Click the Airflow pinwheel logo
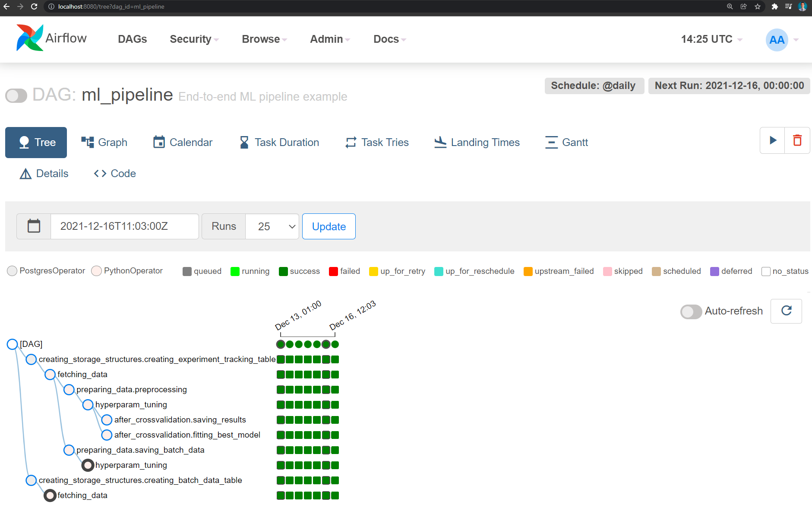This screenshot has width=812, height=505. tap(29, 38)
